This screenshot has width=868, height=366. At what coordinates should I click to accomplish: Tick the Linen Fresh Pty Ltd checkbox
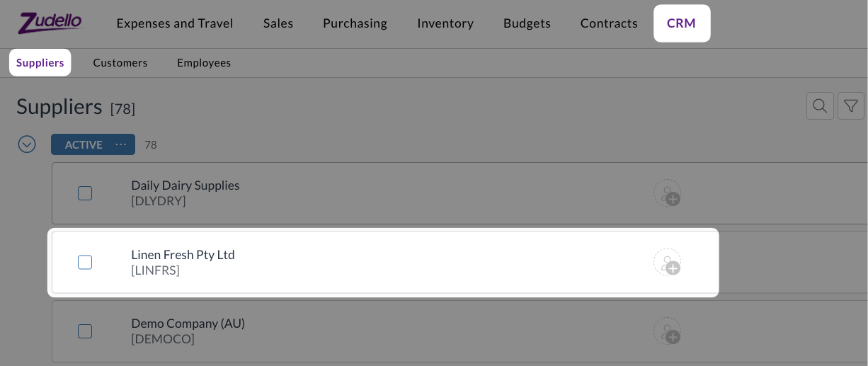85,263
